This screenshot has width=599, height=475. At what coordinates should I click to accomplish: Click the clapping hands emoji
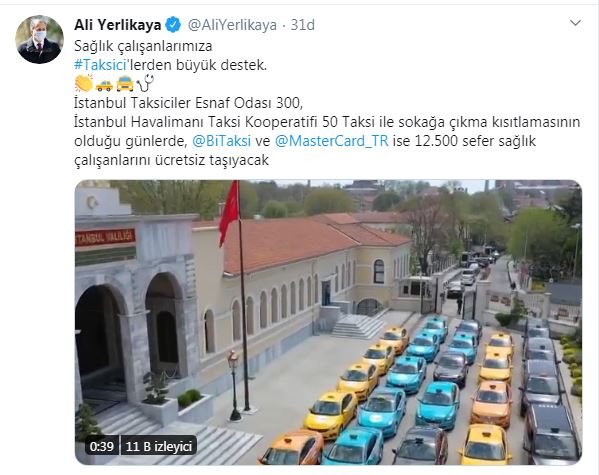click(x=84, y=83)
